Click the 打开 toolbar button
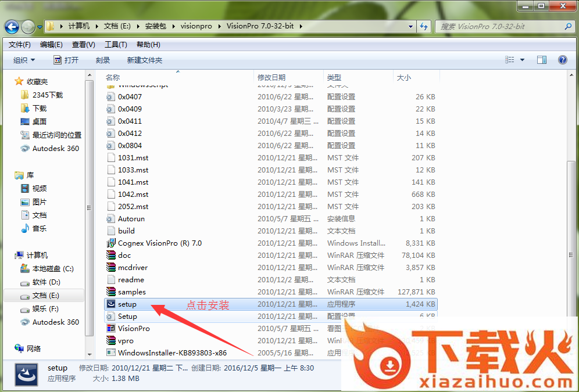Screen dimensions: 579x392 point(66,60)
